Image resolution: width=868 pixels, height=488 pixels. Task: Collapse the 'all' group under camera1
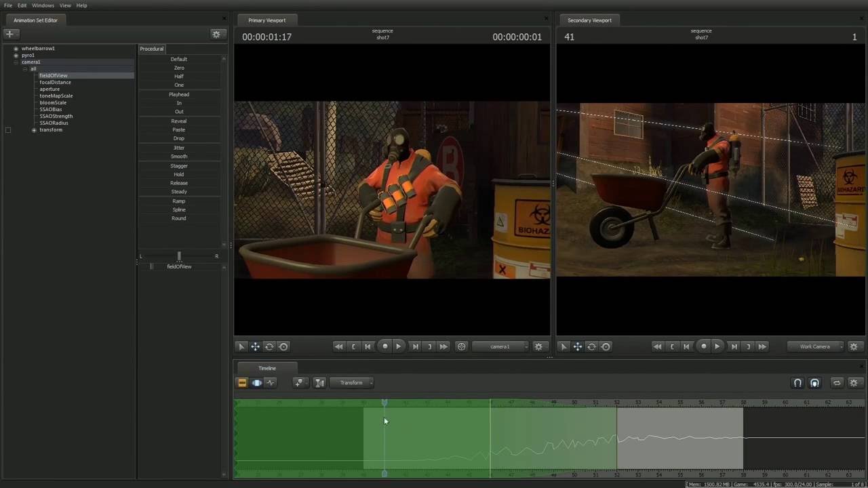pos(24,69)
